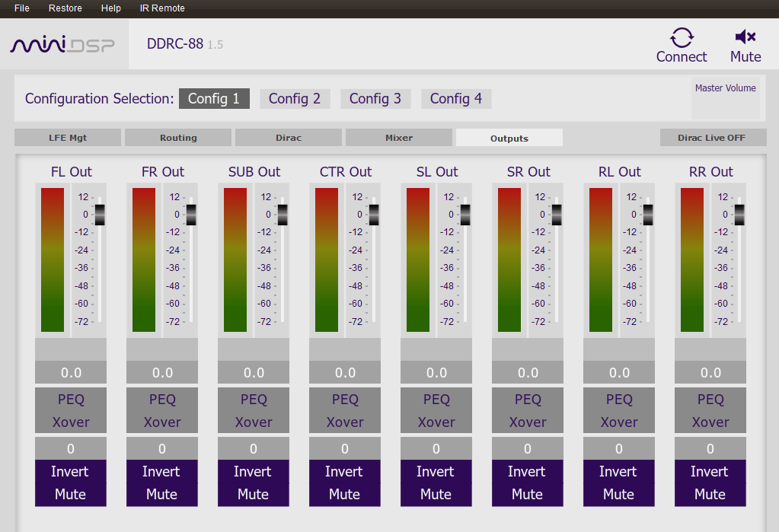The image size is (779, 532).
Task: Click the miniDSP logo
Action: click(x=62, y=45)
